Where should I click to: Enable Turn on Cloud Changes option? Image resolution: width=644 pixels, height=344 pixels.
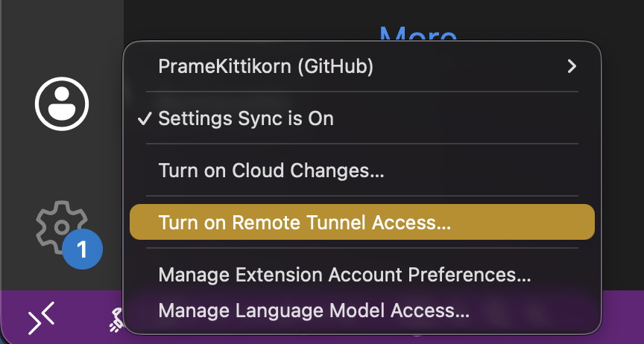271,171
